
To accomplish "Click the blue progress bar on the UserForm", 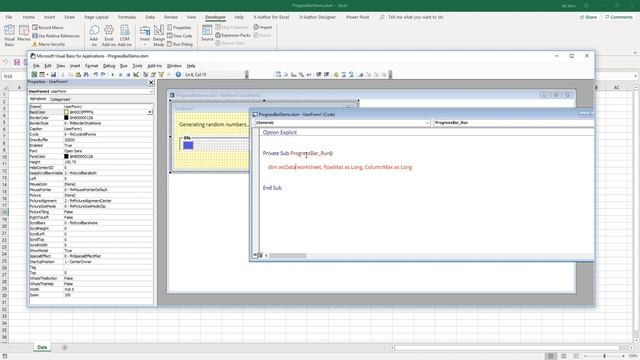I will pos(188,145).
